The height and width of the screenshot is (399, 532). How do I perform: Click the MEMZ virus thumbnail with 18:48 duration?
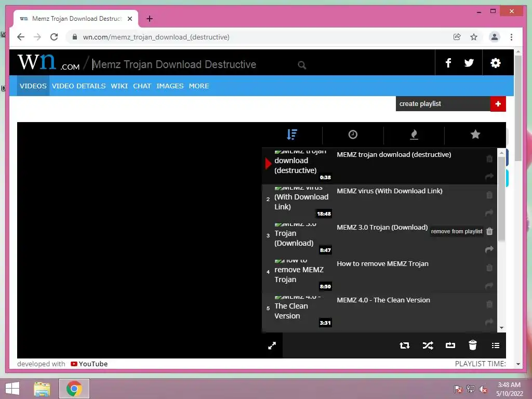point(303,202)
